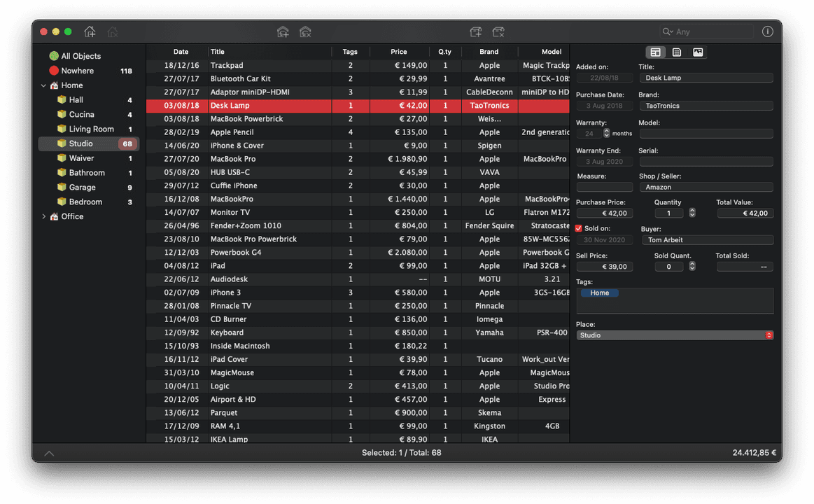This screenshot has height=504, width=814.
Task: Click the delete object box icon
Action: point(498,31)
